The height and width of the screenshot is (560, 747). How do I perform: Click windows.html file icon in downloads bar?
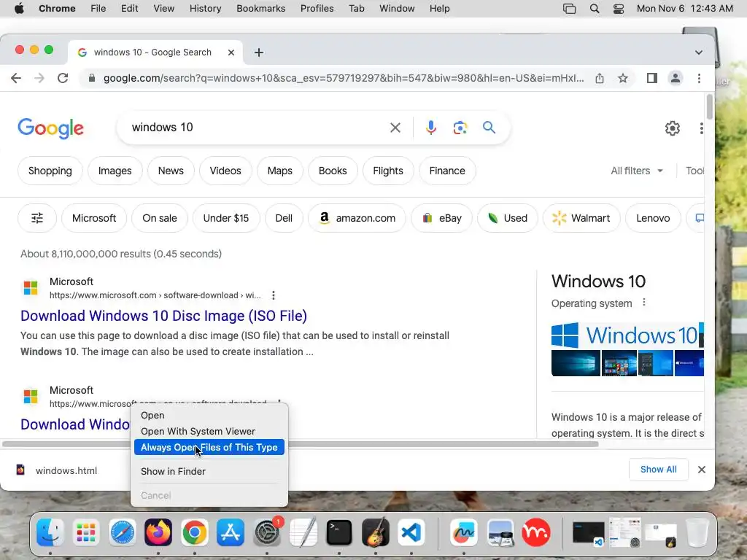[x=20, y=470]
